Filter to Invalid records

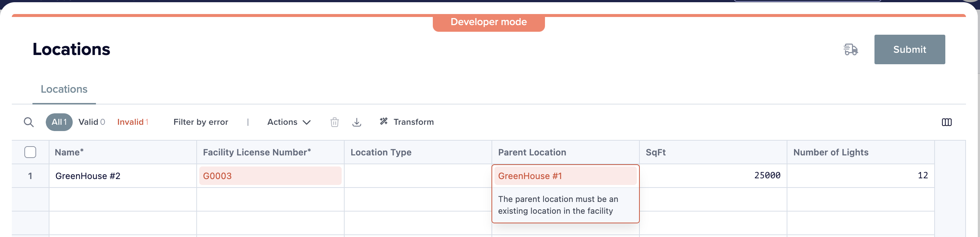[x=133, y=122]
